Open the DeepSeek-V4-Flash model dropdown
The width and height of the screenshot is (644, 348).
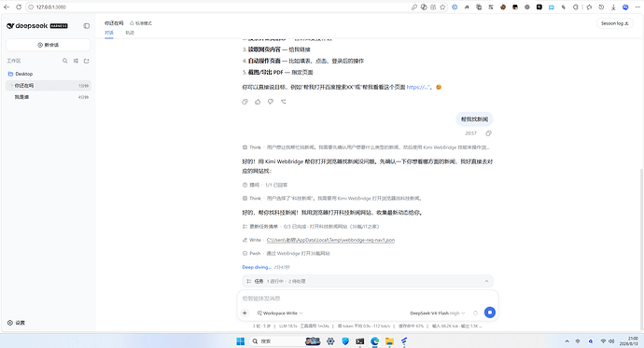(438, 313)
